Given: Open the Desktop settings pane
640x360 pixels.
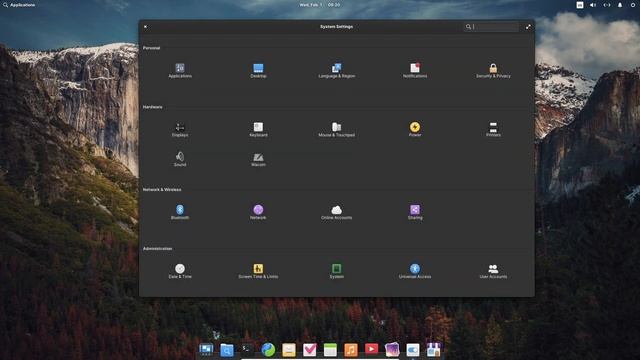Looking at the screenshot, I should pos(258,70).
